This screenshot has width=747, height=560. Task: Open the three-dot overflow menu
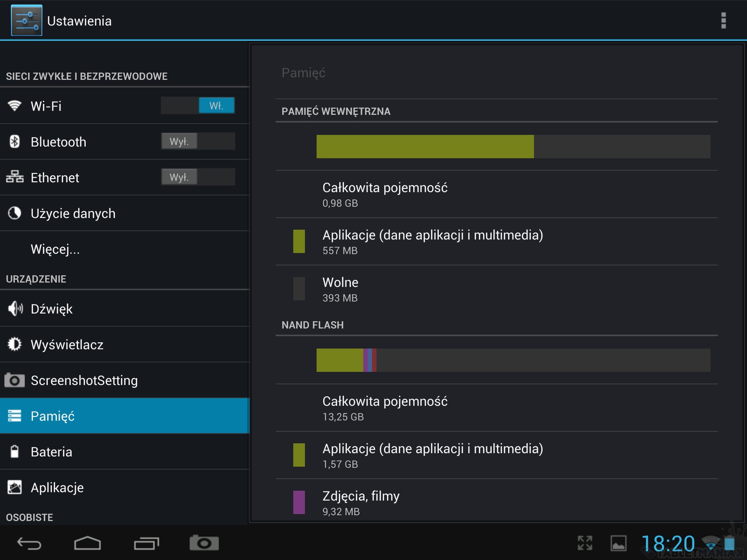pos(723,20)
